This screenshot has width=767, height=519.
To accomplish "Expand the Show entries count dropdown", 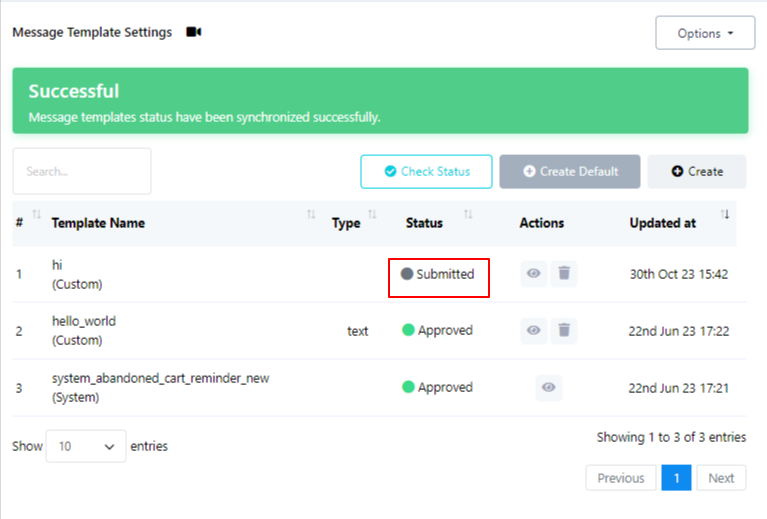I will (x=86, y=447).
